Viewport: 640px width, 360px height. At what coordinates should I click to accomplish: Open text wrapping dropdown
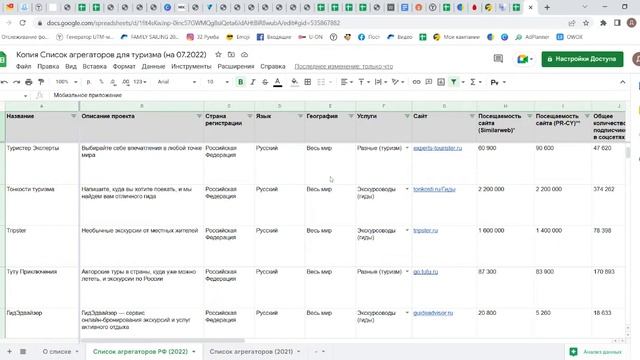[380, 82]
